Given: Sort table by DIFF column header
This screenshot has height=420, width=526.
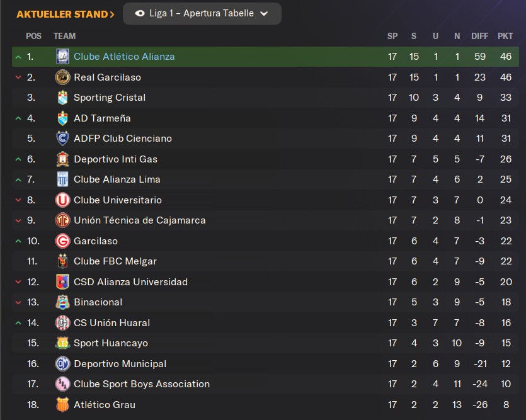Looking at the screenshot, I should [480, 36].
